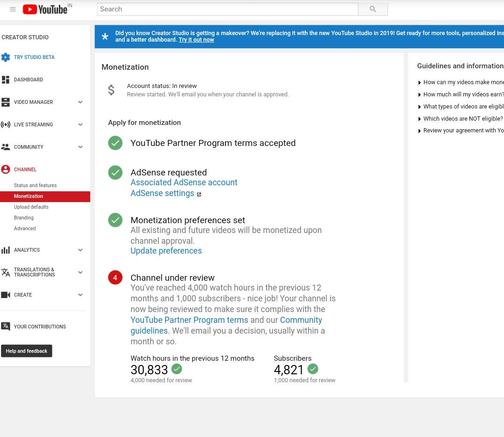
Task: Expand the Analytics section chevron
Action: point(80,250)
